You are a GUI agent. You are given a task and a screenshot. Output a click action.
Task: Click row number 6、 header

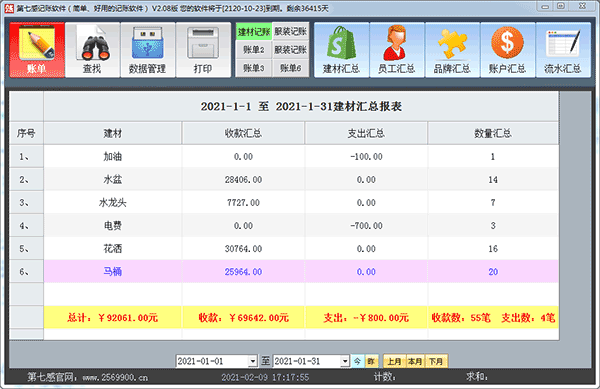26,272
